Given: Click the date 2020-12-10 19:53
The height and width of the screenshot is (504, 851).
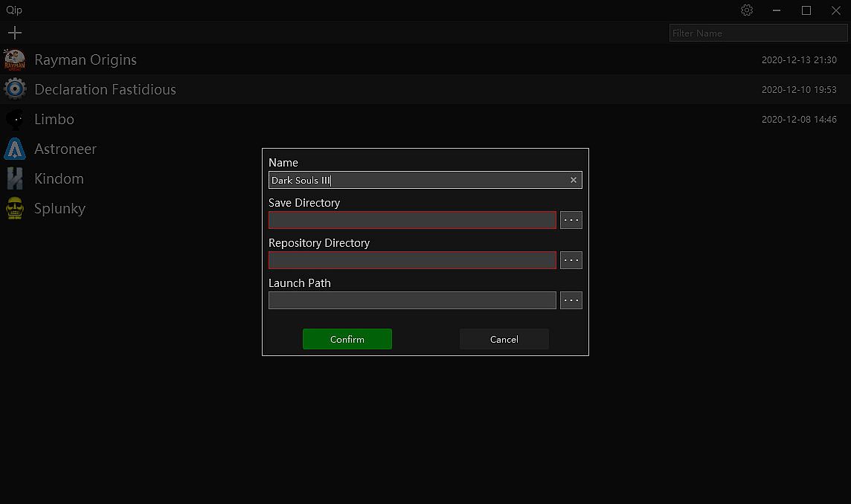Looking at the screenshot, I should [x=799, y=89].
